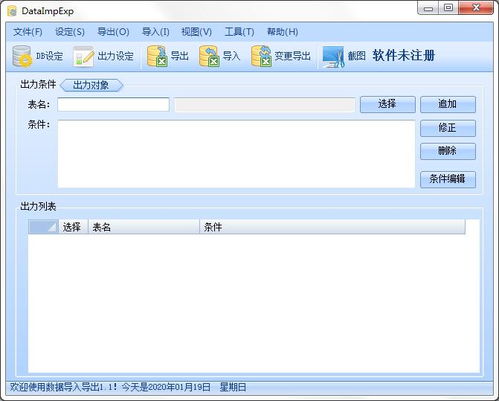Image resolution: width=499 pixels, height=401 pixels.
Task: Click the 截图 screenshot toolbar icon
Action: pyautogui.click(x=333, y=56)
